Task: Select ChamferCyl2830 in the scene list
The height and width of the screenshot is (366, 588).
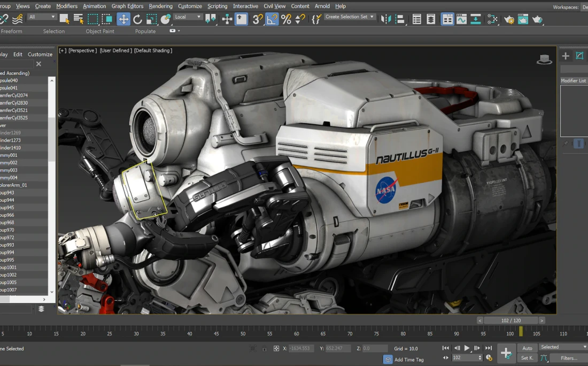Action: pyautogui.click(x=14, y=103)
